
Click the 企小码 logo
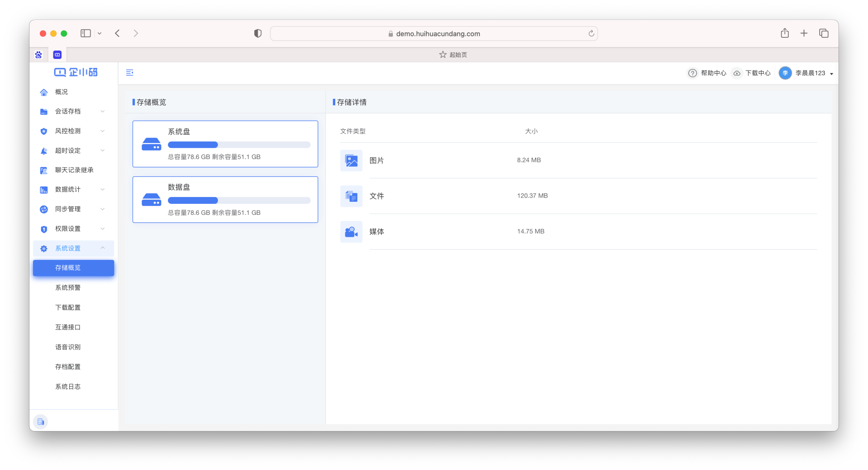click(76, 72)
